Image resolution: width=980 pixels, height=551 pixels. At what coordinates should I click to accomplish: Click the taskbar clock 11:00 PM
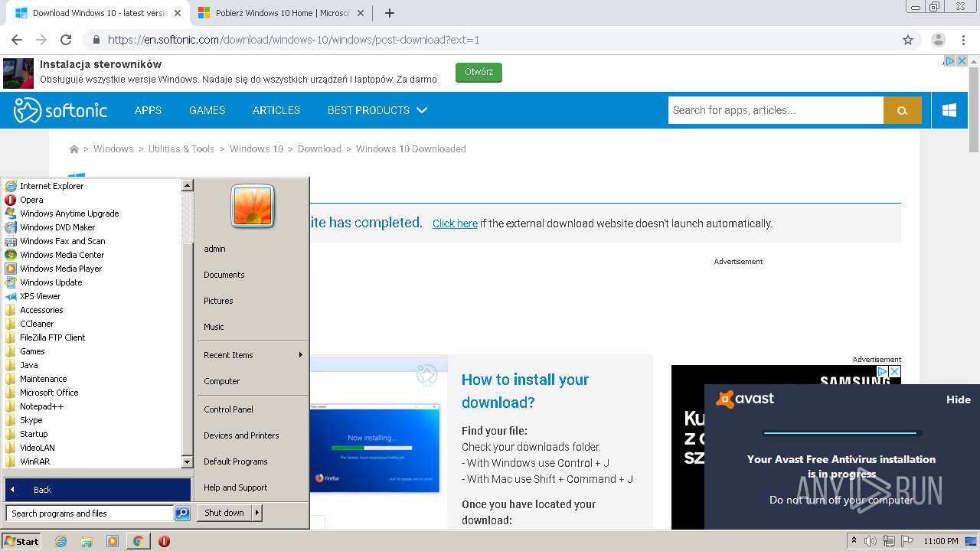941,541
